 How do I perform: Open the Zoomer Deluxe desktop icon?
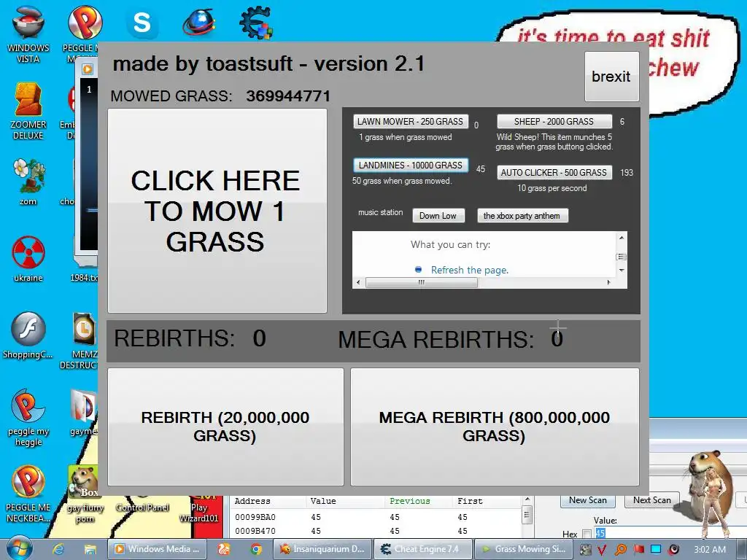tap(28, 111)
